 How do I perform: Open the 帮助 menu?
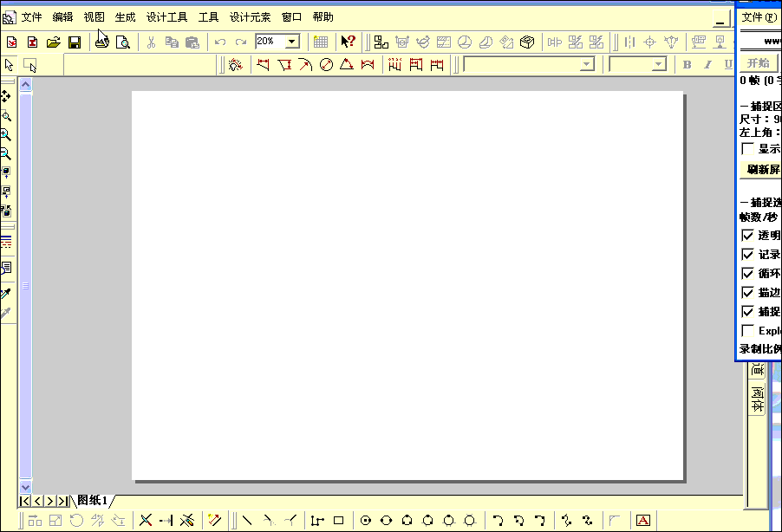click(323, 17)
